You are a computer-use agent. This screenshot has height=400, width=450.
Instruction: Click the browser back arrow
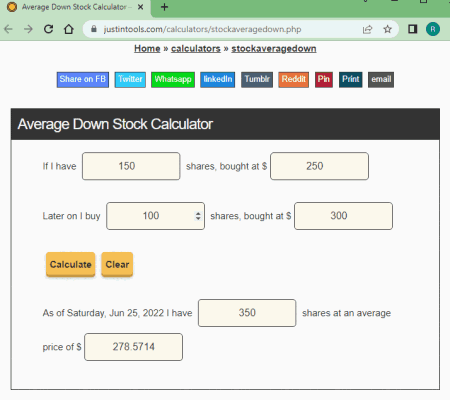8,29
